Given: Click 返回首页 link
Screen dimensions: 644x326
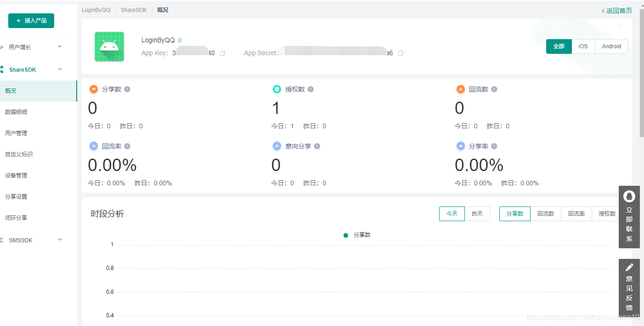Looking at the screenshot, I should point(617,11).
